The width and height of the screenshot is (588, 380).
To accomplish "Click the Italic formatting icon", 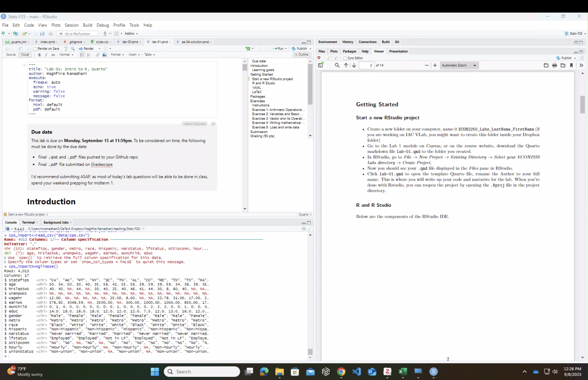I will coord(46,55).
